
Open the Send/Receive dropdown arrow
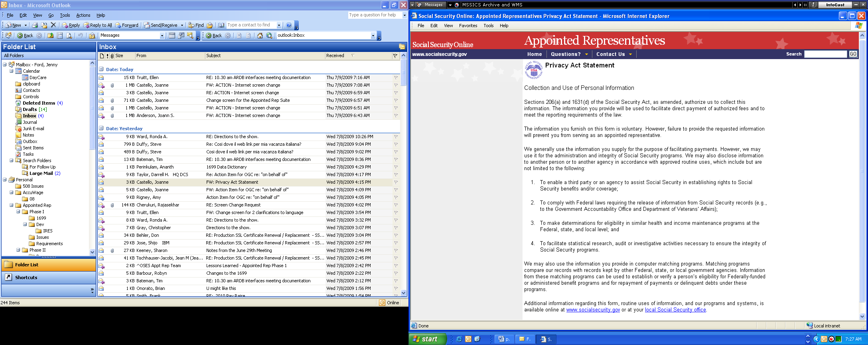(x=182, y=25)
